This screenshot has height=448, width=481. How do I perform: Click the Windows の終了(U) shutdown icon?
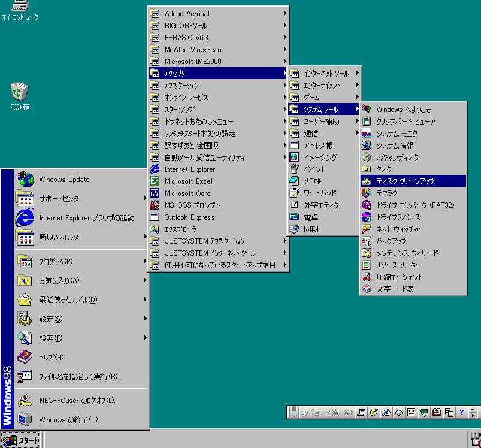(25, 419)
